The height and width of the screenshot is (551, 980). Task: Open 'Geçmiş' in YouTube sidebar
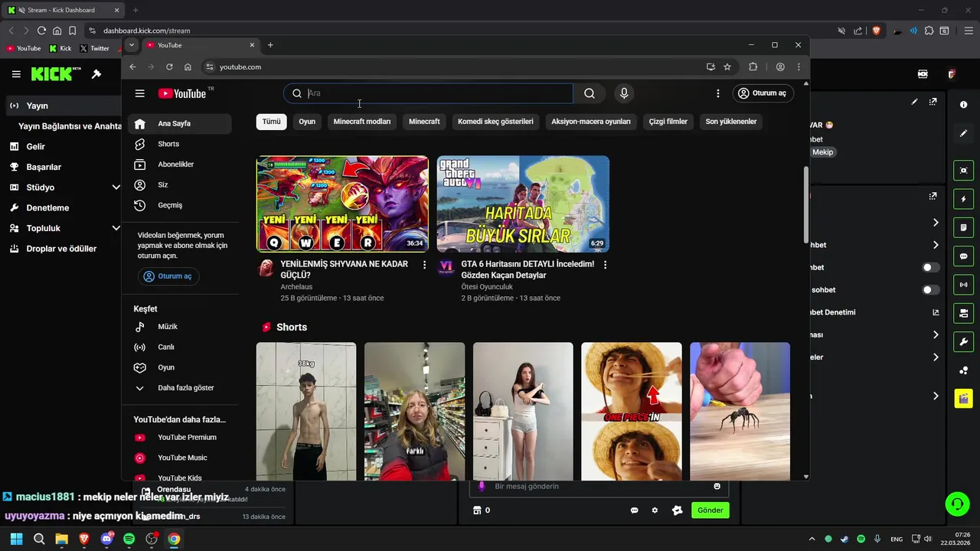(x=180, y=205)
